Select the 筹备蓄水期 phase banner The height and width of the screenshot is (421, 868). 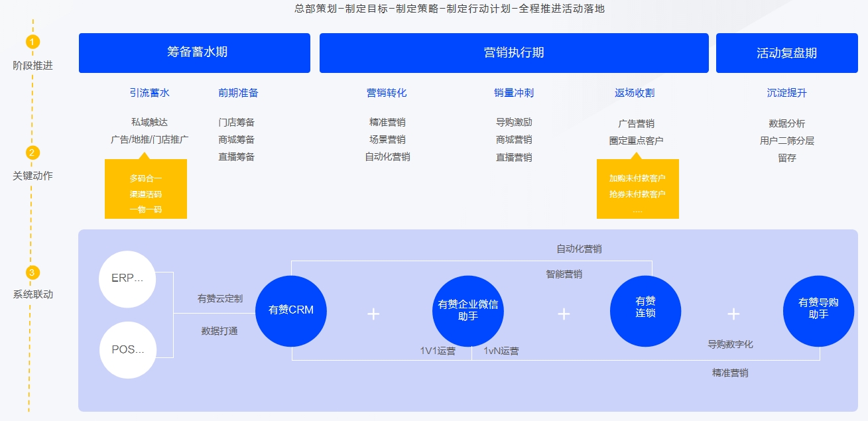point(194,53)
